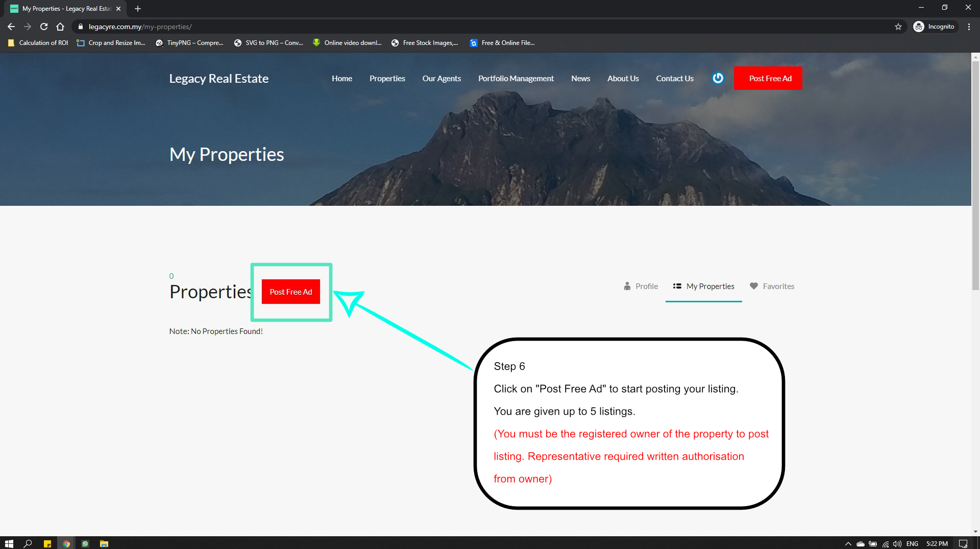Image resolution: width=980 pixels, height=549 pixels.
Task: Click the Legacy Real Estate site logo
Action: pyautogui.click(x=219, y=78)
